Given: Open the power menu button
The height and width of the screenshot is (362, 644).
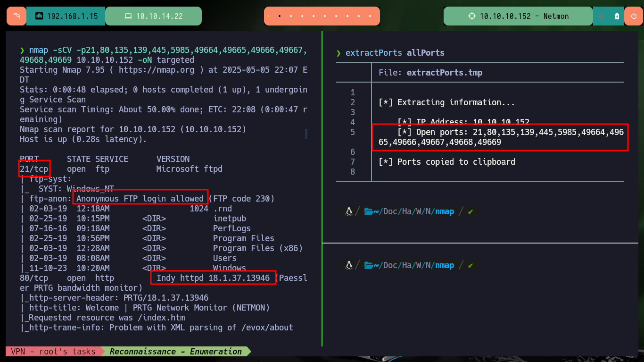Looking at the screenshot, I should [x=633, y=16].
